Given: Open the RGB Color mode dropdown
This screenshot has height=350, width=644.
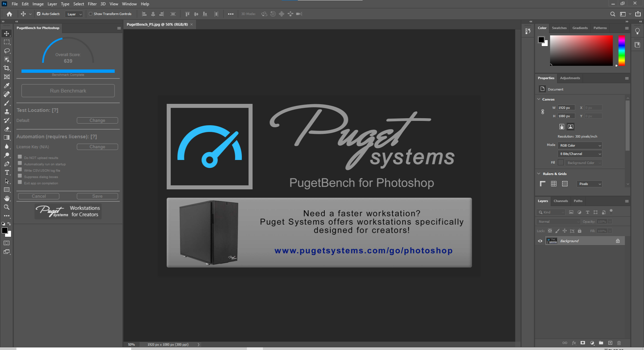Looking at the screenshot, I should coord(580,145).
